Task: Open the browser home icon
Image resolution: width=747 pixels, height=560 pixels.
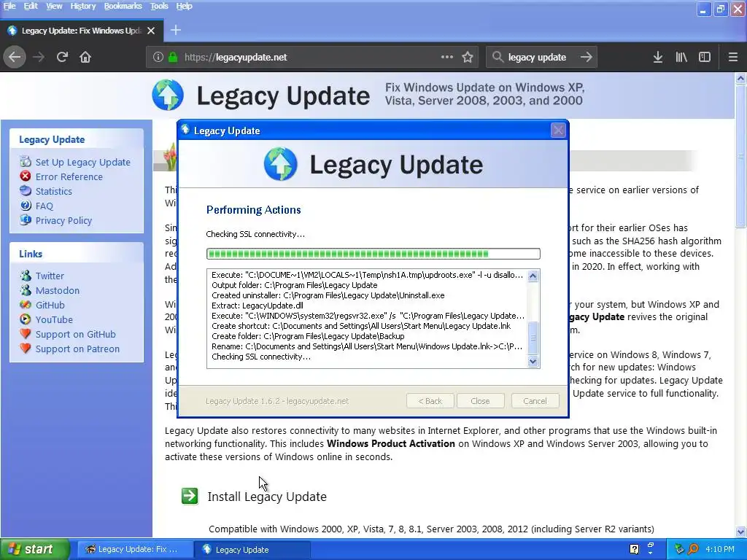Action: click(x=85, y=57)
